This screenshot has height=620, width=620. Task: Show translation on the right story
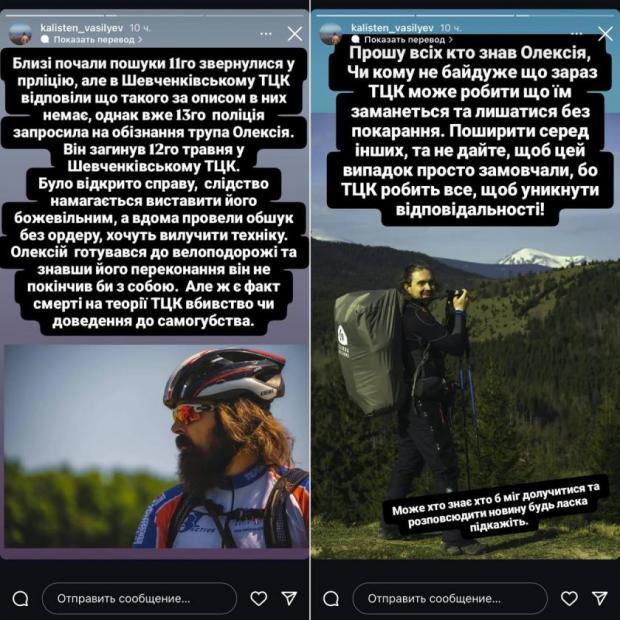[x=404, y=40]
